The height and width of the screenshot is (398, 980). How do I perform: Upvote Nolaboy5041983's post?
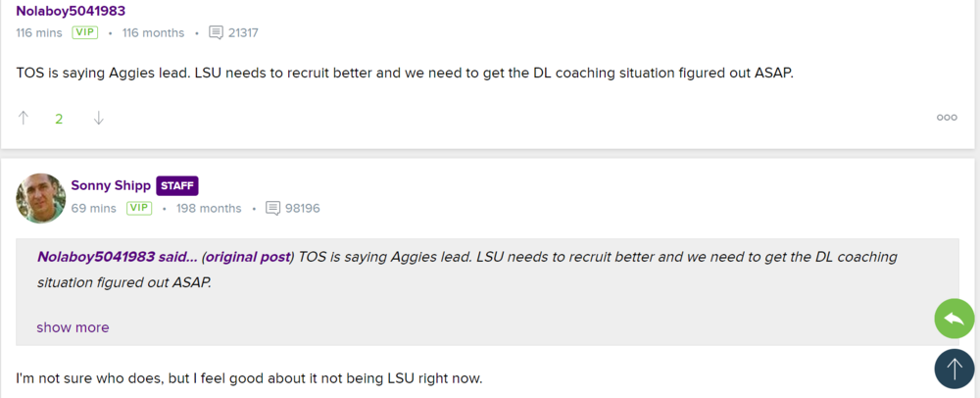24,119
